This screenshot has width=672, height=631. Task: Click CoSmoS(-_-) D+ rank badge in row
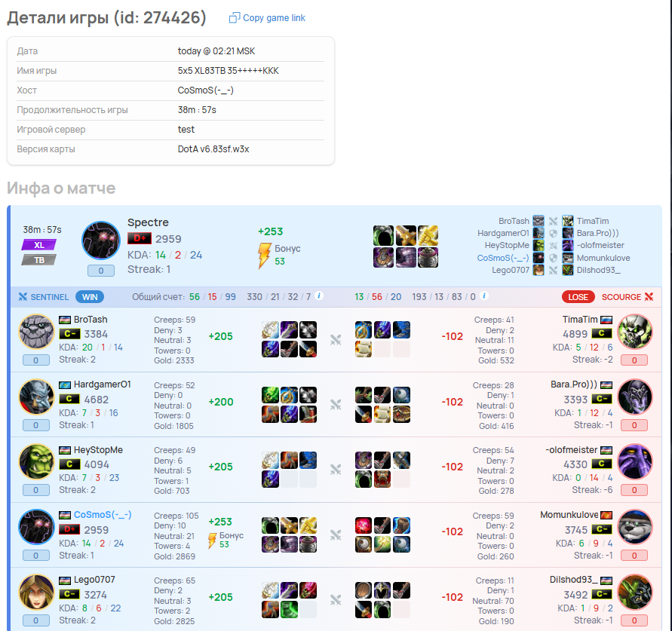click(x=69, y=529)
